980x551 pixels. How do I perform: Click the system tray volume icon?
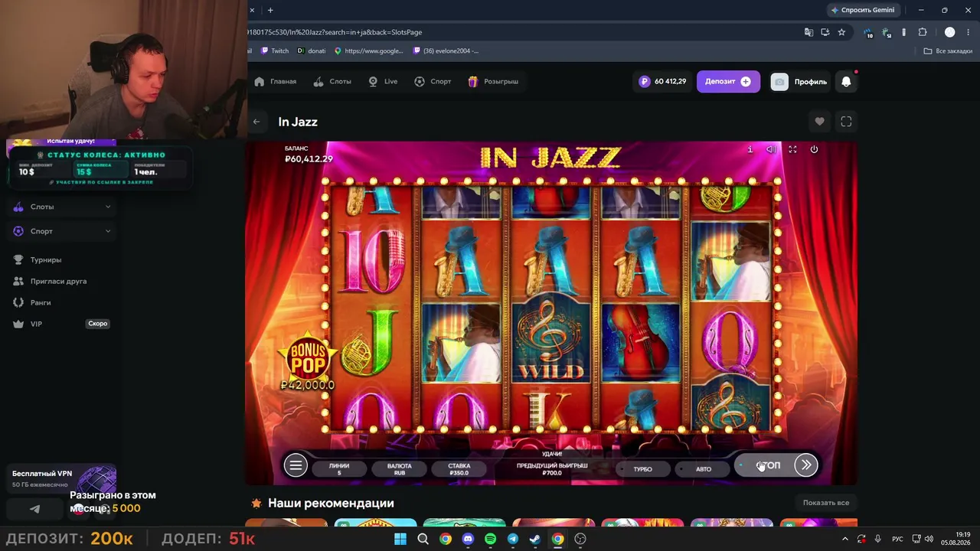[x=929, y=539]
